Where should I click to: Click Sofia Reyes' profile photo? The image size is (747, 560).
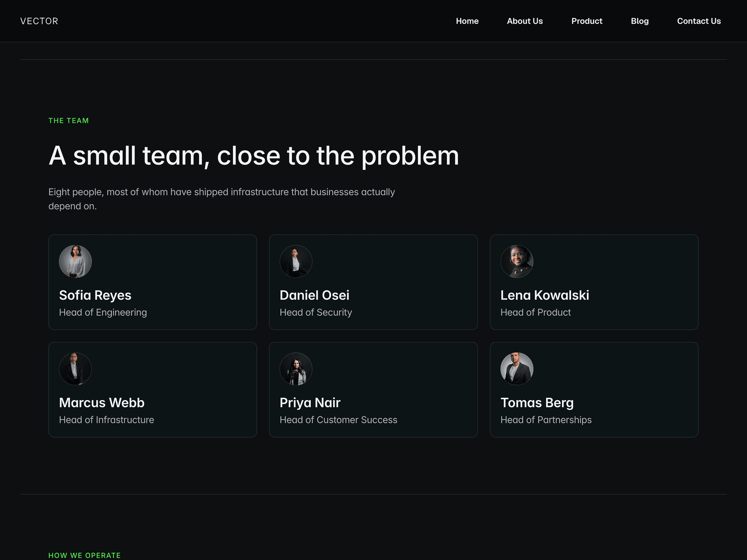point(75,261)
